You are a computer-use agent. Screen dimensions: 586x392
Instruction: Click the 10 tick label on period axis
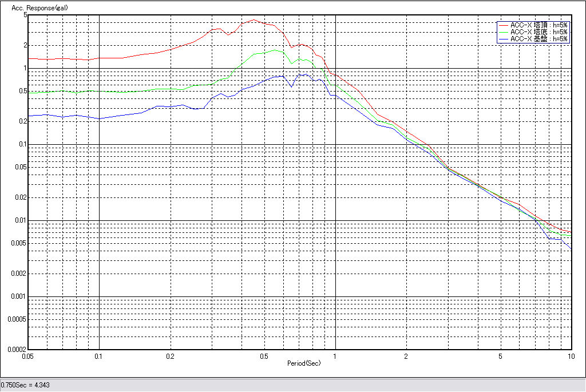pyautogui.click(x=571, y=356)
